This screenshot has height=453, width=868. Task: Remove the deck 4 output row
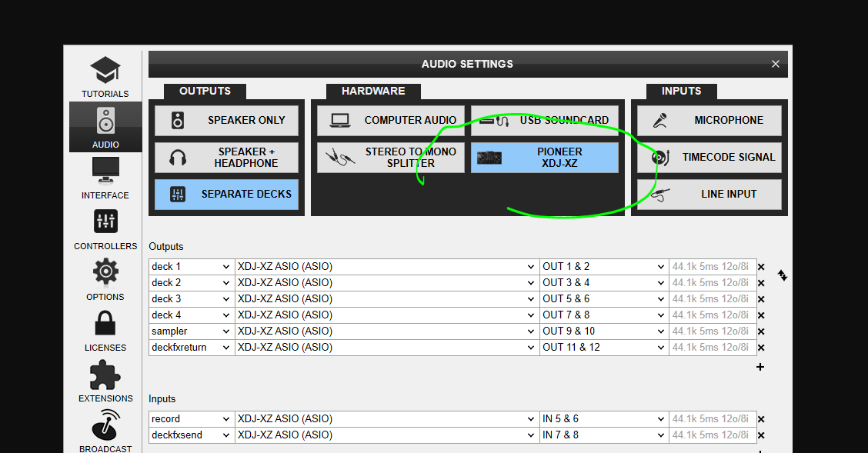tap(761, 315)
